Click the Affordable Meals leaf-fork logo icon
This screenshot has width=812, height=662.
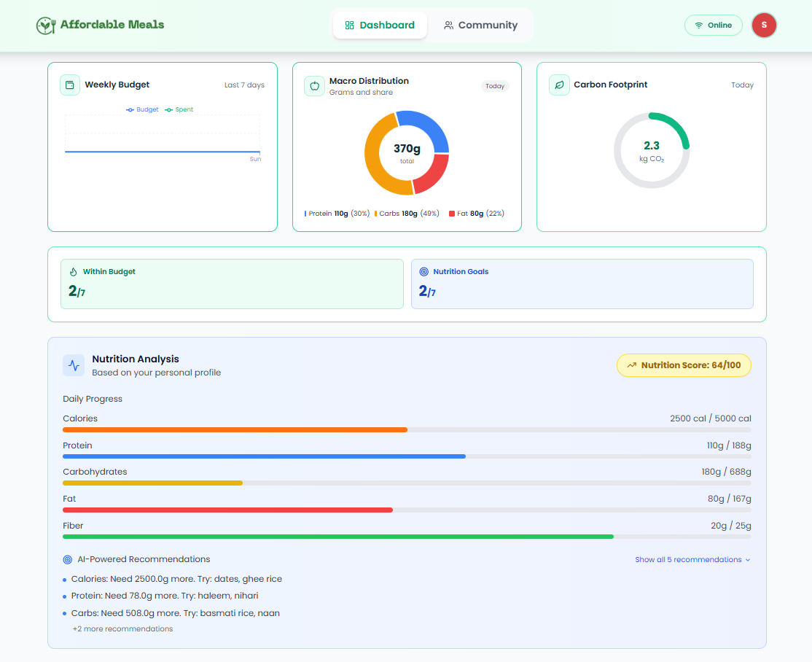[x=46, y=25]
